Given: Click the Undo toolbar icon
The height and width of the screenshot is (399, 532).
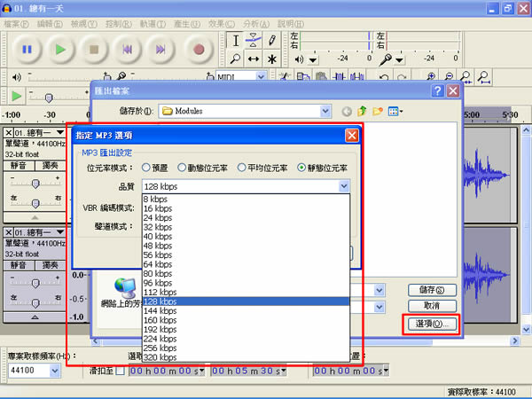Looking at the screenshot, I should (x=384, y=77).
